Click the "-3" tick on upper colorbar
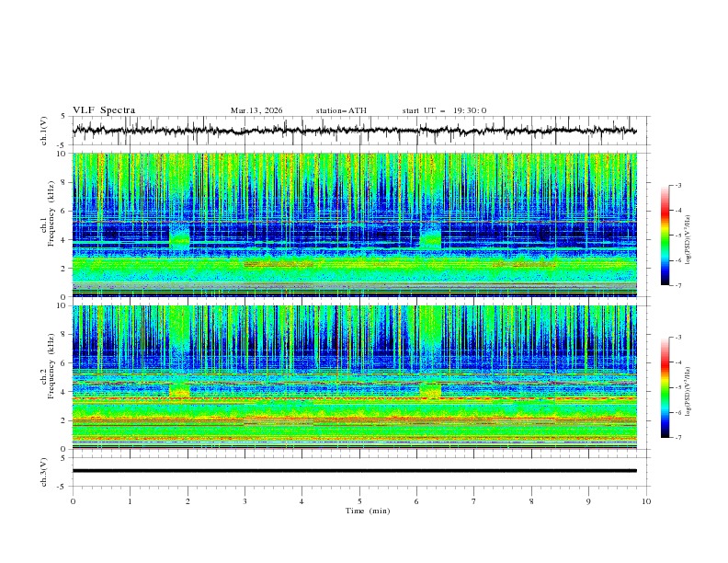The image size is (728, 563). 678,185
